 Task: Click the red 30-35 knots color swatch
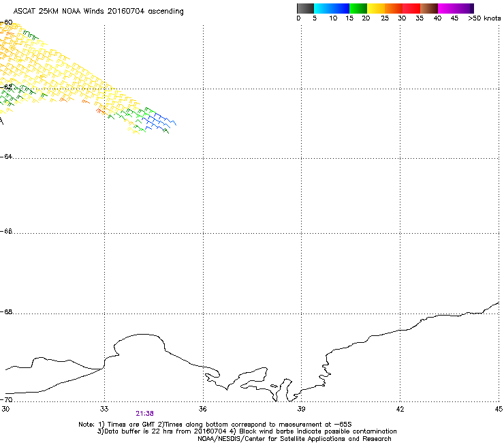(411, 8)
